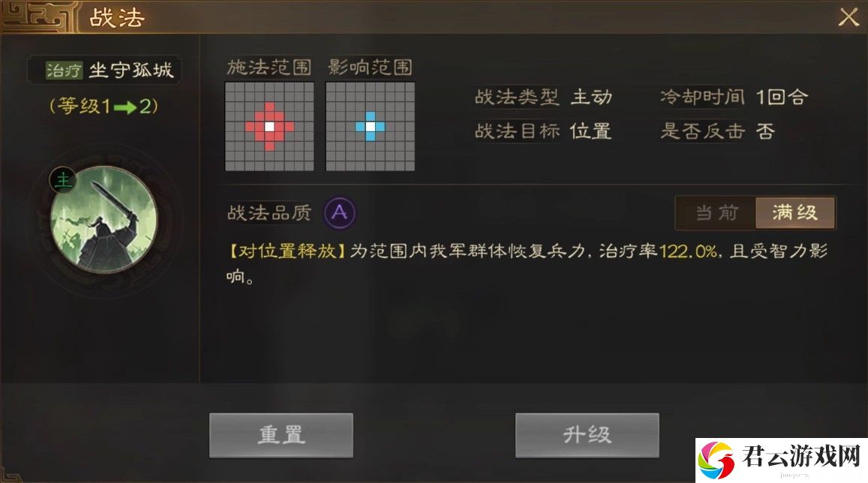This screenshot has height=483, width=868.
Task: Switch description to 当前 level view
Action: point(716,212)
